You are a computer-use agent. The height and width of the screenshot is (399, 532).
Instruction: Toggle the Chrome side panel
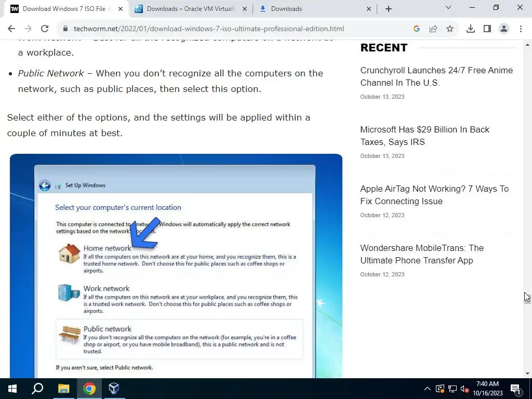tap(487, 29)
